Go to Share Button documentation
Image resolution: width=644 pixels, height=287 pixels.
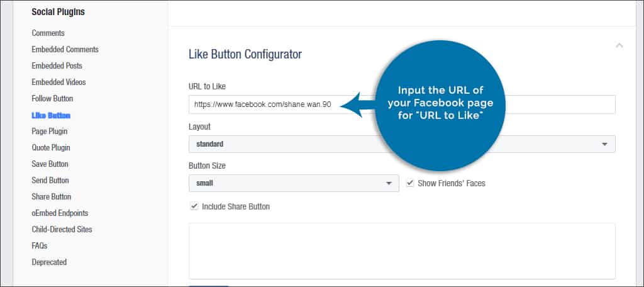tap(52, 196)
